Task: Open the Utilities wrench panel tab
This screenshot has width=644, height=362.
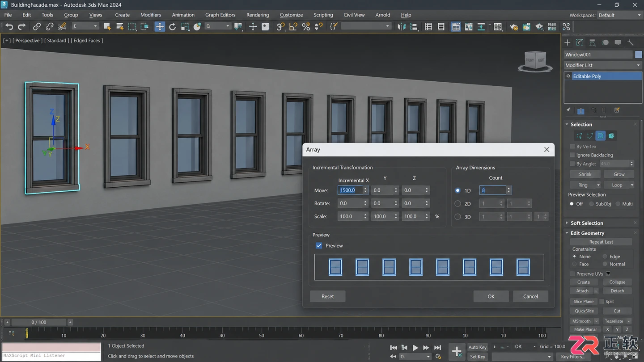Action: click(x=631, y=42)
